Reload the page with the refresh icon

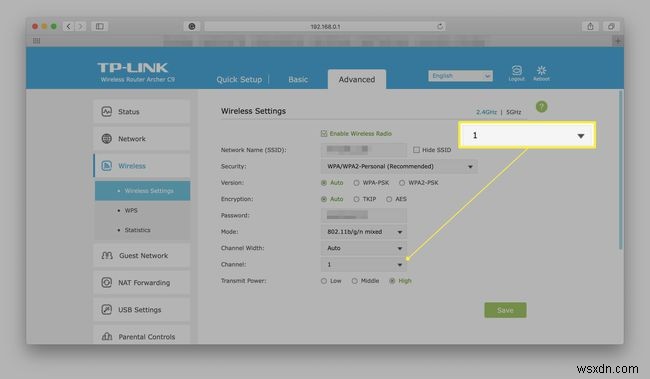(440, 27)
